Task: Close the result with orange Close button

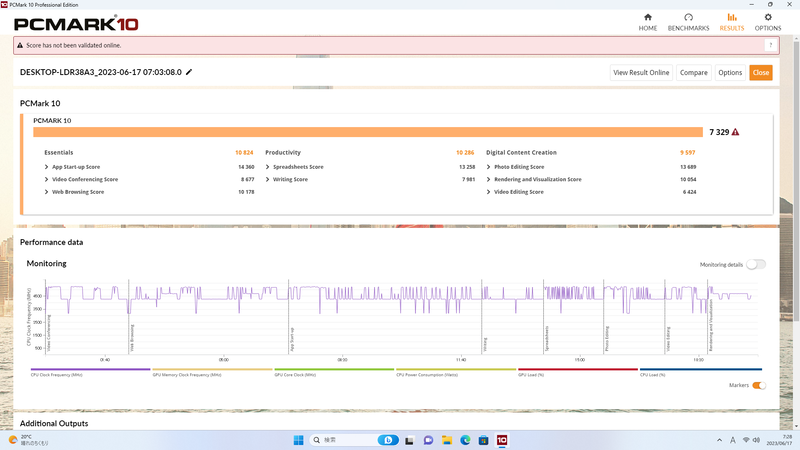Action: 761,72
